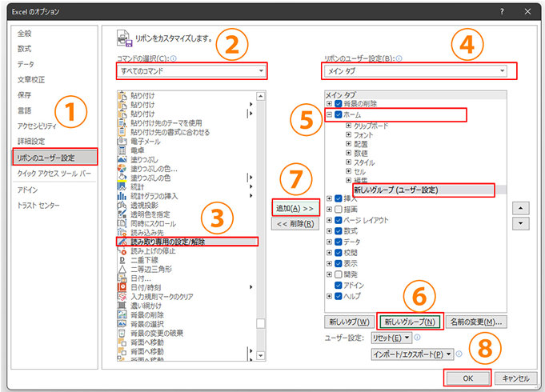
Task: Click the info icon beside インポート/エクスポート
Action: tap(459, 354)
